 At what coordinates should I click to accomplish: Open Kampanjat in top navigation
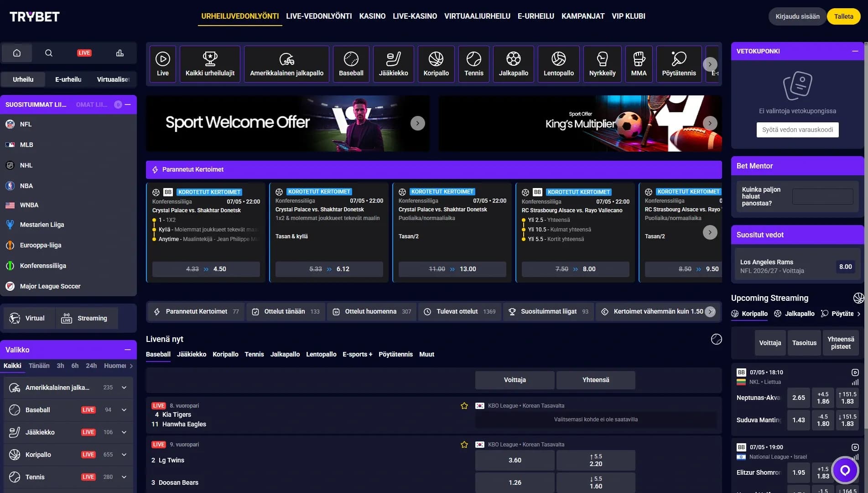coord(583,16)
